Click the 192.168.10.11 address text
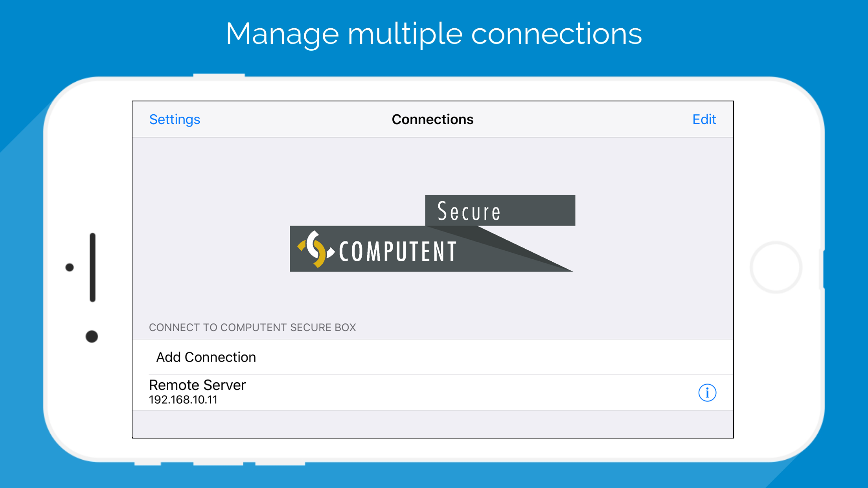868x488 pixels. (x=183, y=400)
